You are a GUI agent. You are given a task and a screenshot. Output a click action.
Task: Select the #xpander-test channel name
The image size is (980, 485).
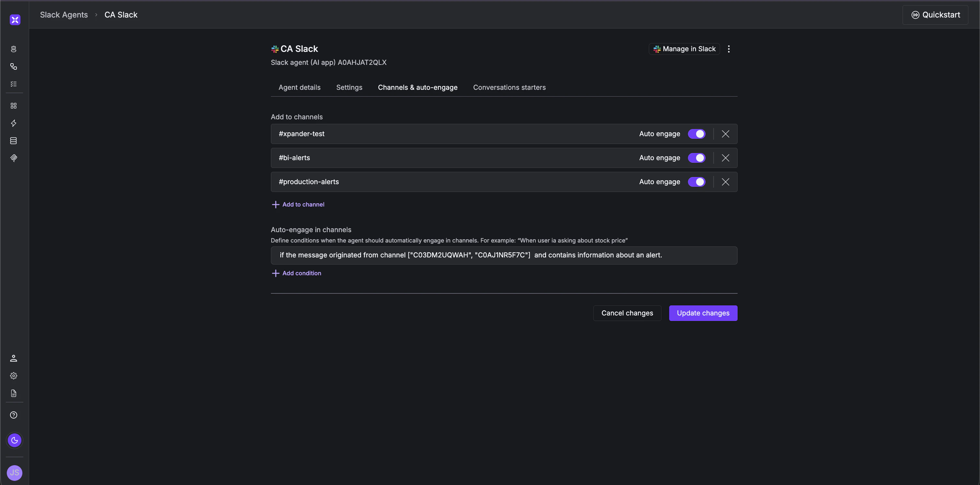click(302, 134)
